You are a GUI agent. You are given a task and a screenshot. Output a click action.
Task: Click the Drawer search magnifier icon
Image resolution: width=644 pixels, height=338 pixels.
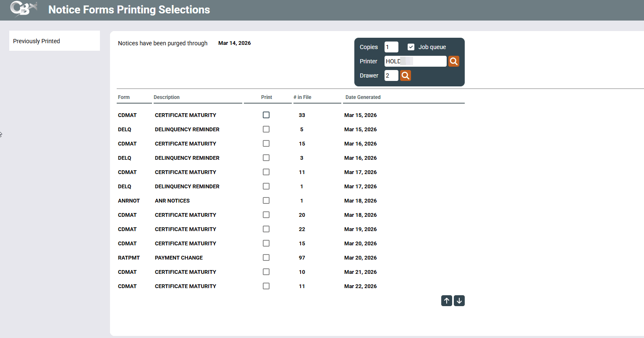(405, 75)
